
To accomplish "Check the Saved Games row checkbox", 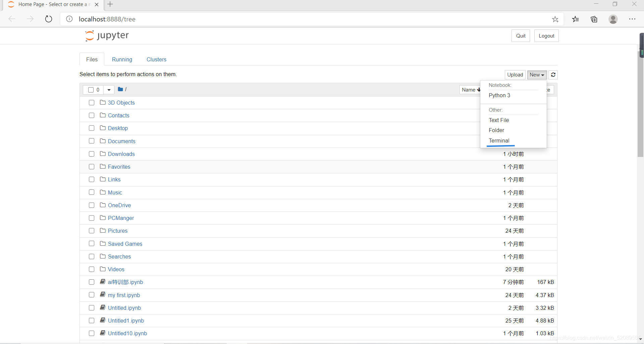I will pos(92,243).
